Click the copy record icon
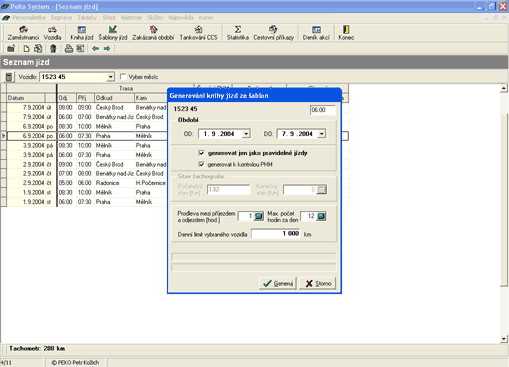 (x=38, y=49)
